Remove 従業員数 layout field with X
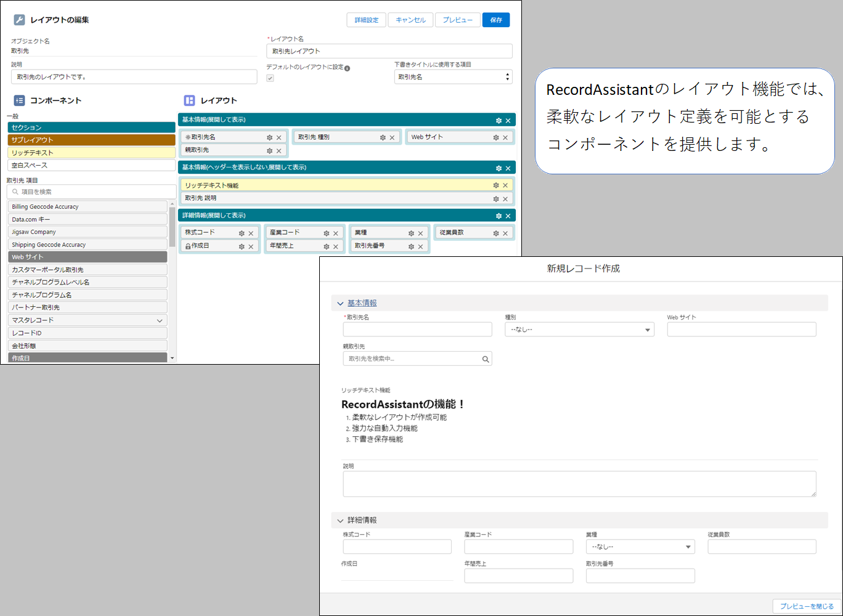Screen dimensions: 843x616 pos(505,233)
